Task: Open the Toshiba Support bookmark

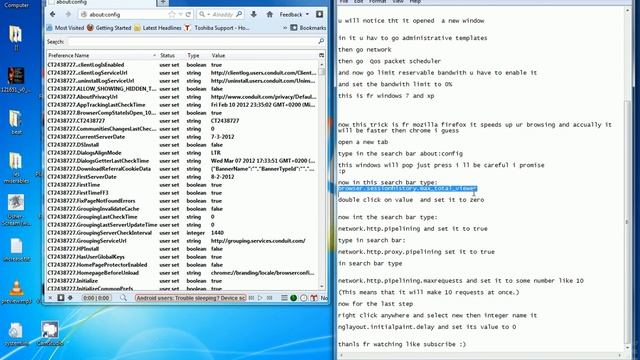Action: (217, 28)
